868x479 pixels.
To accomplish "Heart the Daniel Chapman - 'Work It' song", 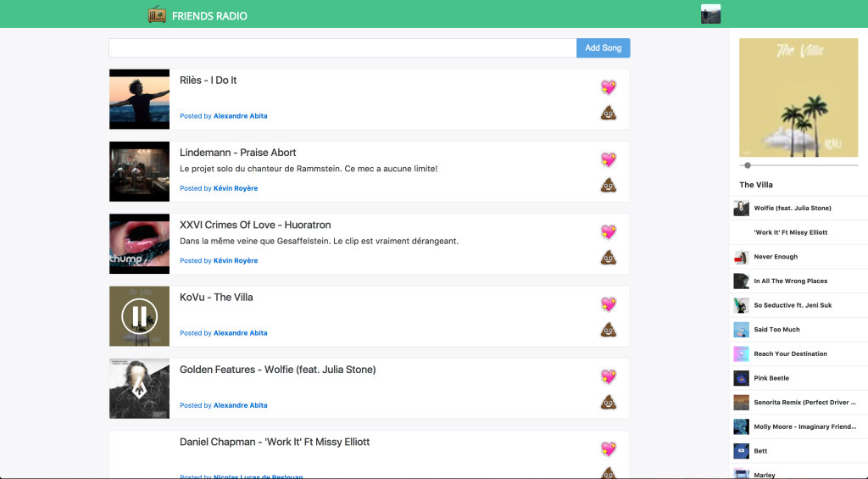I will (x=608, y=448).
